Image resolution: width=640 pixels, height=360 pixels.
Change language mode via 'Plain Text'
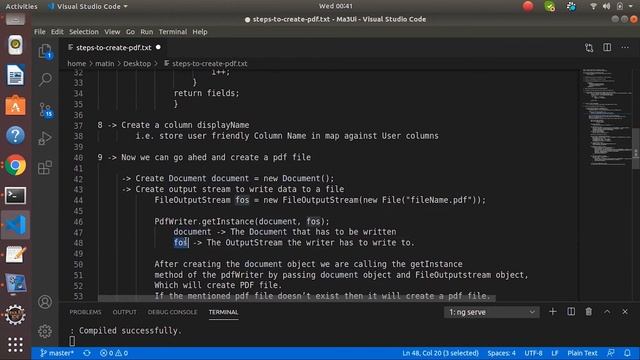point(582,353)
